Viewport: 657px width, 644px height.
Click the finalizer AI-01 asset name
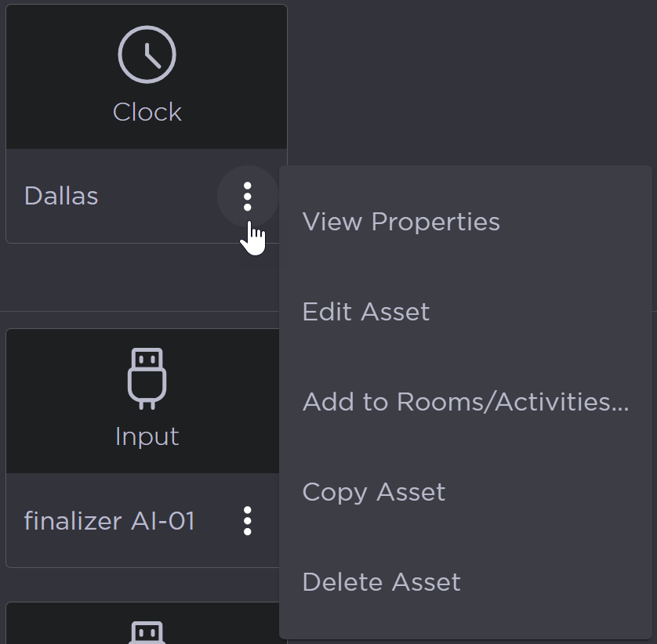[x=109, y=521]
